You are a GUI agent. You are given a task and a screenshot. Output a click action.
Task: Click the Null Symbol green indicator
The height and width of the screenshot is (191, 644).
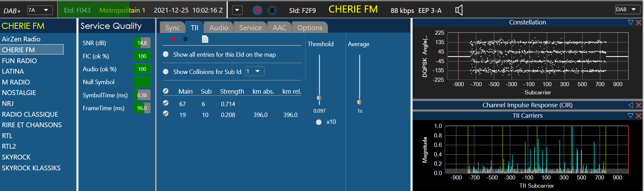(142, 82)
